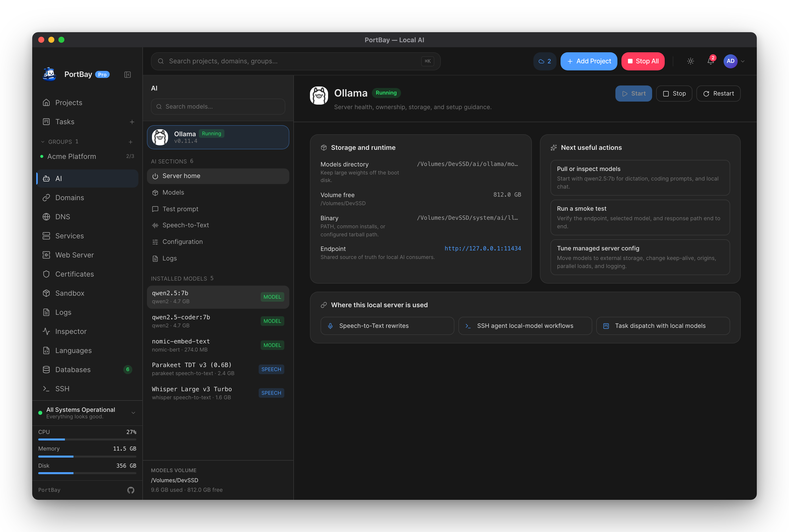Click the Next useful actions sparkle icon
Screen dimensions: 789x532
tap(554, 148)
